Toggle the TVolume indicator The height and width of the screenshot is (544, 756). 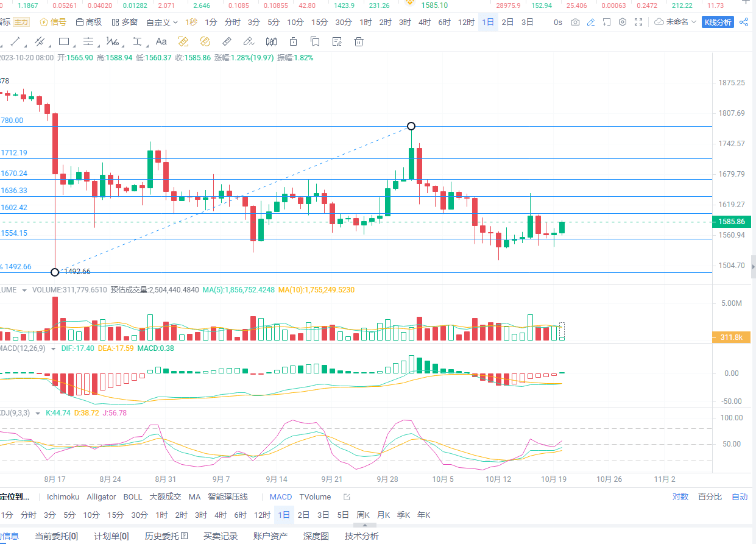click(x=315, y=496)
